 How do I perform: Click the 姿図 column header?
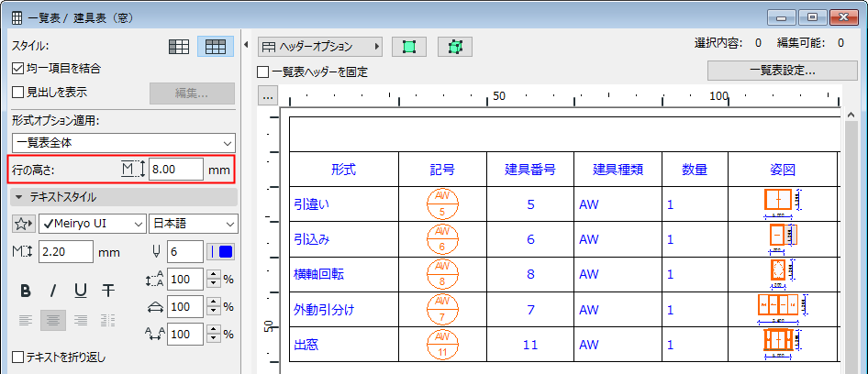tap(783, 170)
